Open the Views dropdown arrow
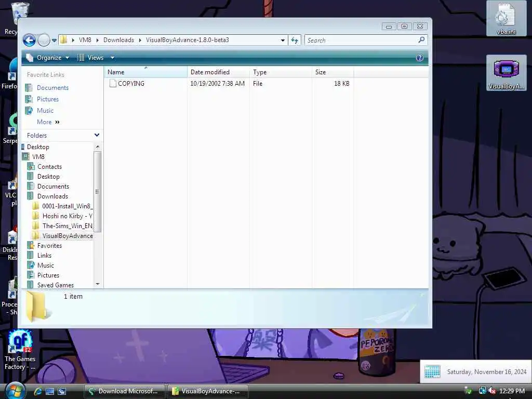The image size is (532, 399). click(x=112, y=58)
